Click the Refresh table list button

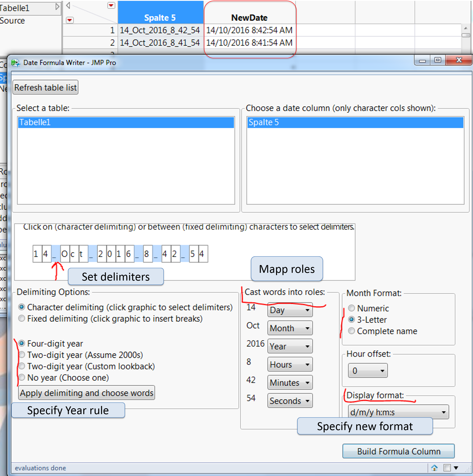click(x=45, y=87)
